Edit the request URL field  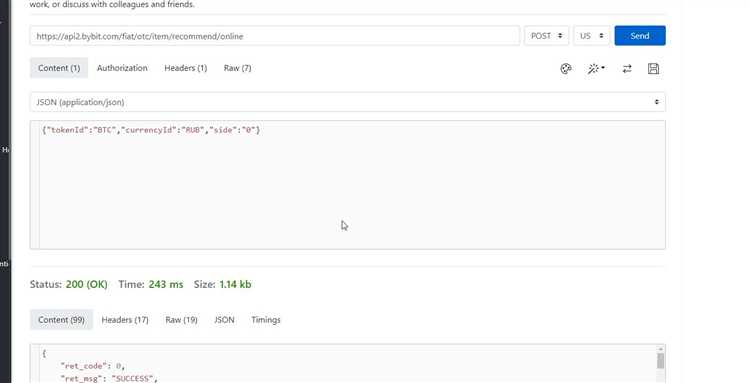point(275,36)
